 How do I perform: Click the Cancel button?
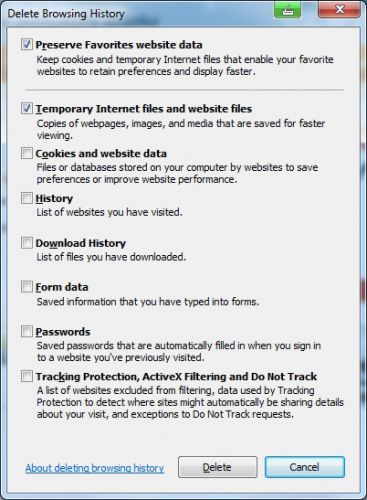(x=305, y=467)
